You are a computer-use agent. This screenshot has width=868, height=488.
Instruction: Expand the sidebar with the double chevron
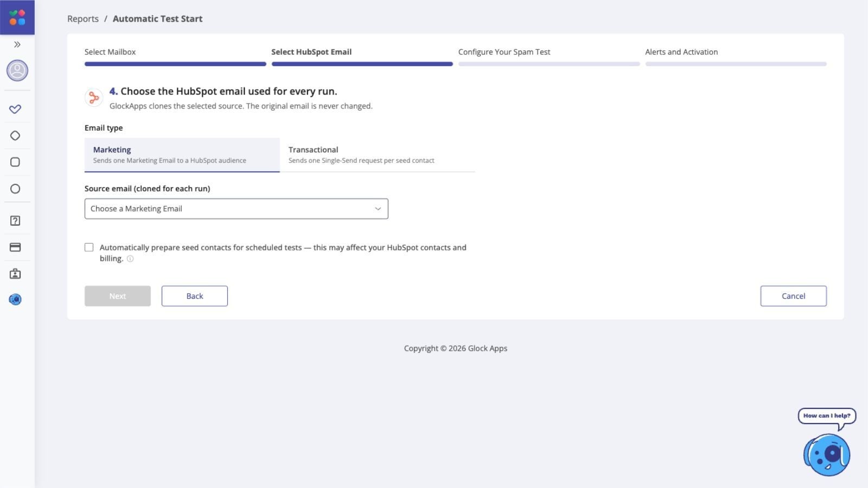(x=17, y=44)
